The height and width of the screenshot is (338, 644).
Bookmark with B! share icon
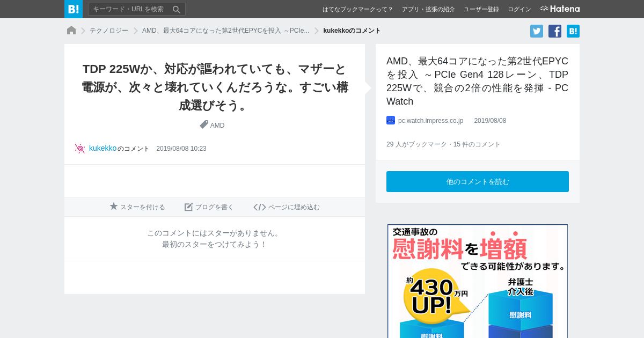(x=573, y=31)
